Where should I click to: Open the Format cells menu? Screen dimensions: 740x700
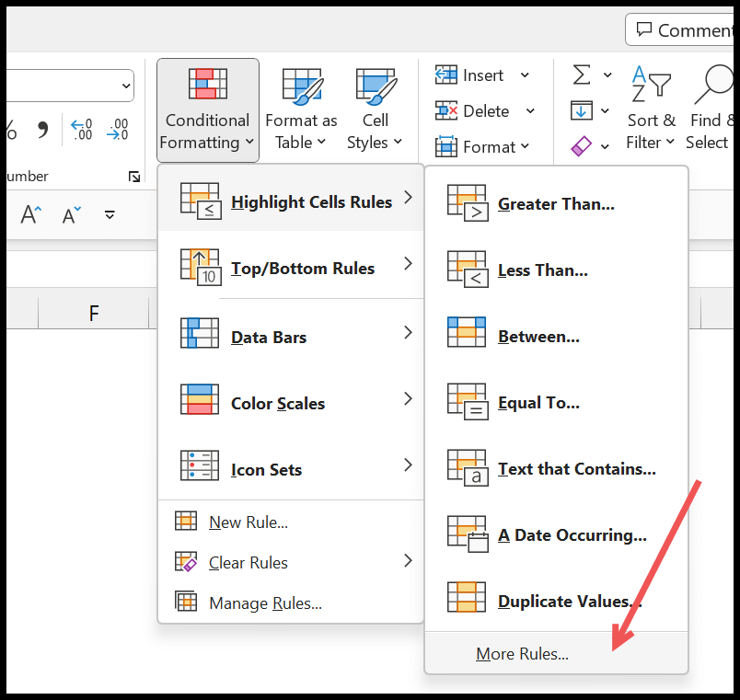(x=482, y=146)
